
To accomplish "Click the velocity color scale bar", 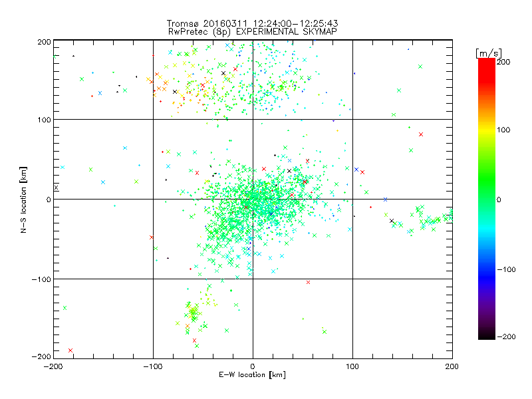I will (x=487, y=198).
